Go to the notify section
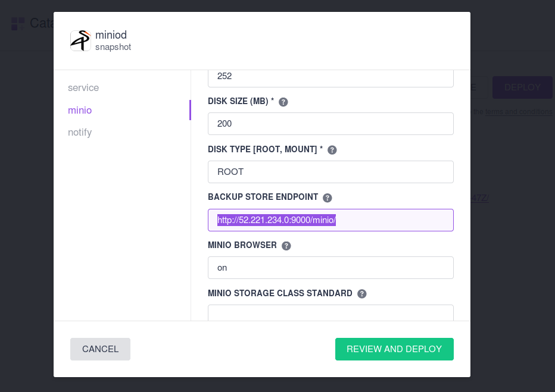 (x=80, y=132)
